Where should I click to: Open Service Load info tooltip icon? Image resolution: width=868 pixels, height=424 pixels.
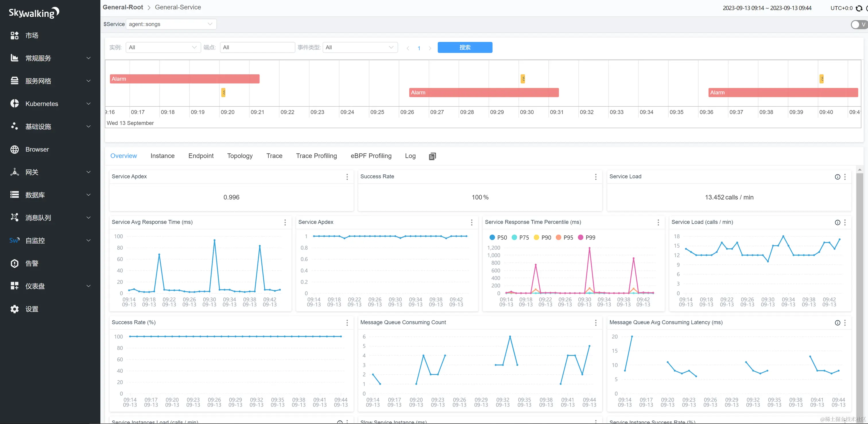(837, 177)
